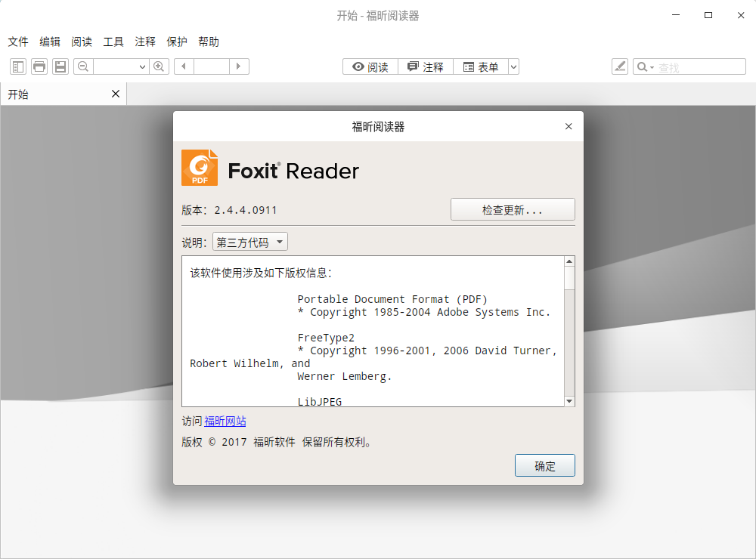Switch to 注释 mode button
The width and height of the screenshot is (756, 559).
426,67
